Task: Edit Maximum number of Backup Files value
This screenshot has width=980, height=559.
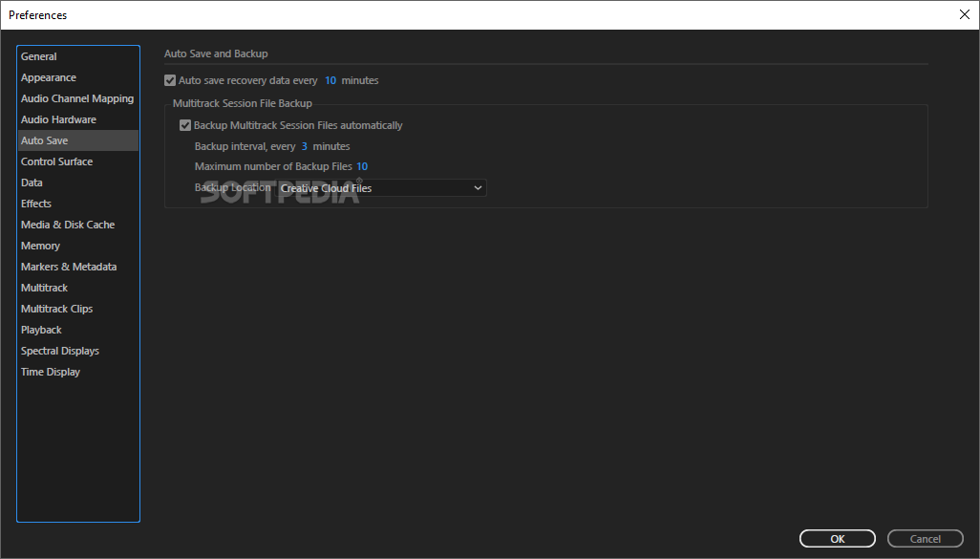Action: click(362, 166)
